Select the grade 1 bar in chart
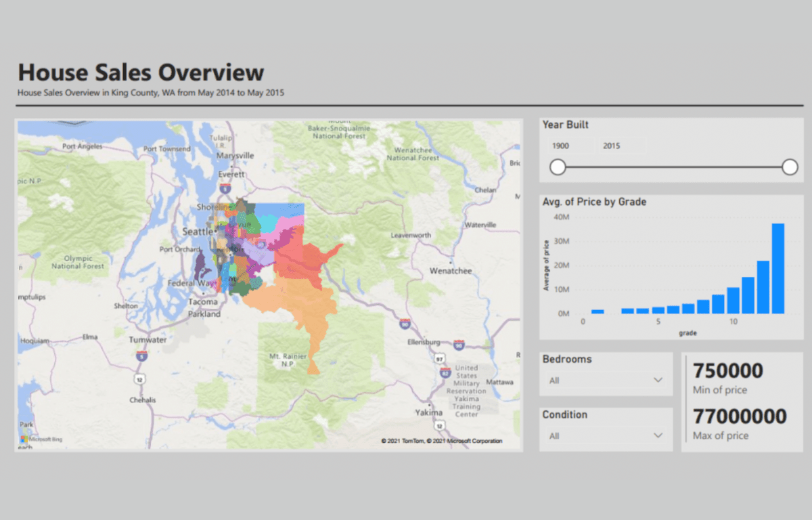Screen dimensions: 812x520 (x=597, y=311)
